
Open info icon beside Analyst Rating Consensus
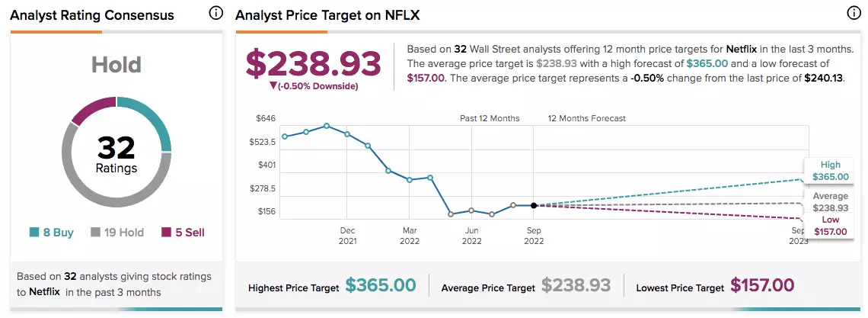coord(216,13)
